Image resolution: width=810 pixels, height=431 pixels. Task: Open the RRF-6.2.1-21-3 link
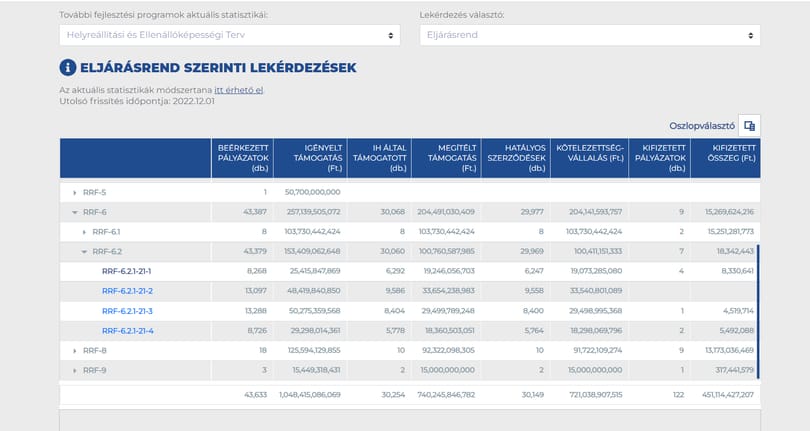[128, 311]
